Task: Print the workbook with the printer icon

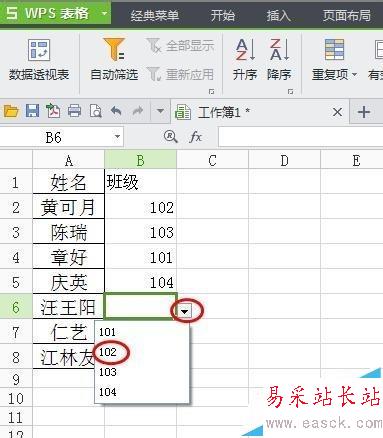Action: (x=74, y=111)
